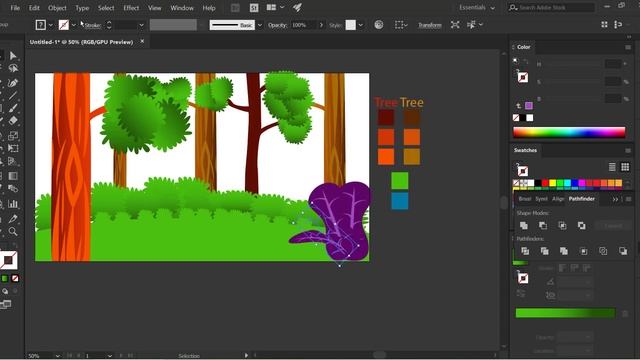Select the Line Segment tool
The image size is (640, 360).
13,96
